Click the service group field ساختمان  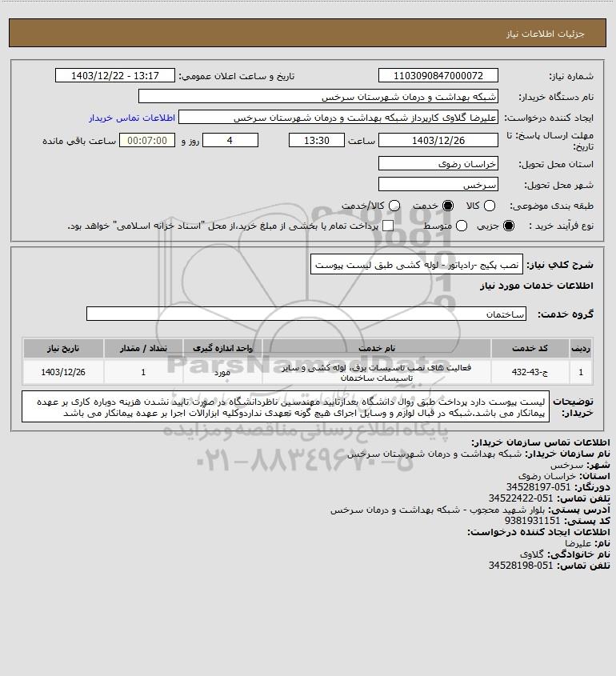click(306, 314)
